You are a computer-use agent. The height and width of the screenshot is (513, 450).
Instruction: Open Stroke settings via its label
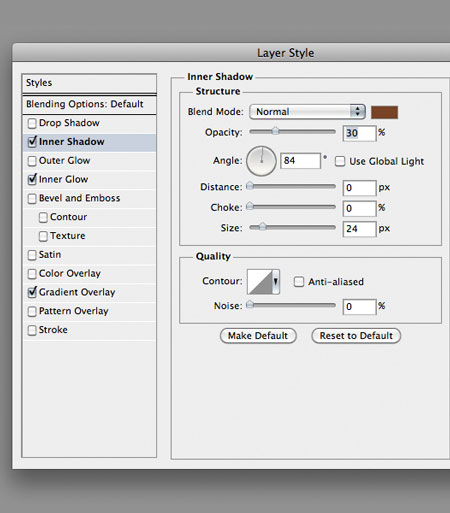point(53,330)
